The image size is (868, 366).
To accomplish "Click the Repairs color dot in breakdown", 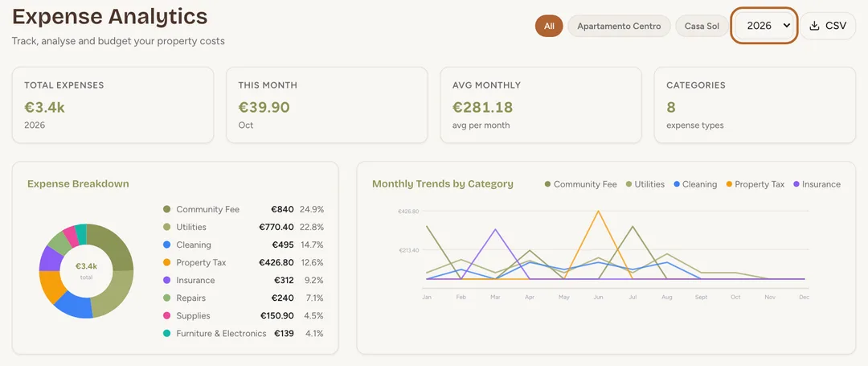I will 166,298.
